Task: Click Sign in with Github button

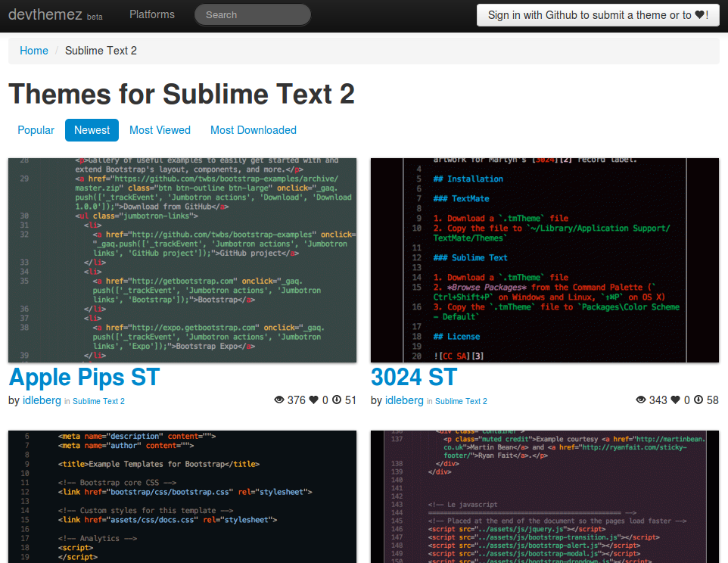Action: click(x=598, y=15)
